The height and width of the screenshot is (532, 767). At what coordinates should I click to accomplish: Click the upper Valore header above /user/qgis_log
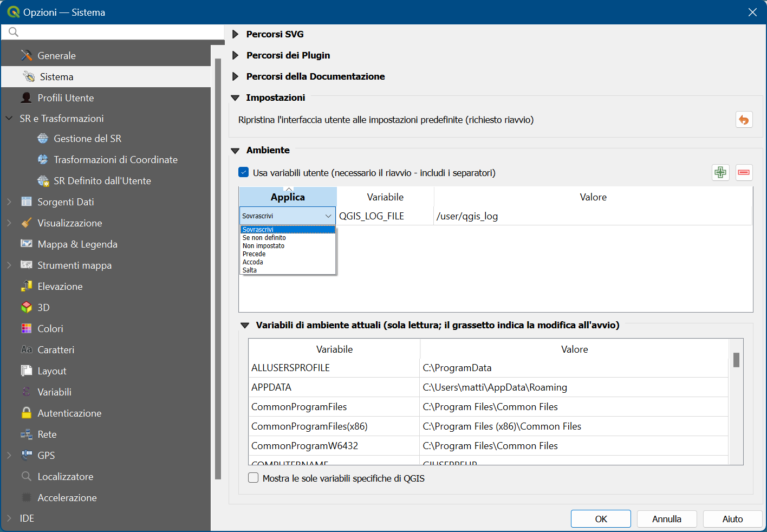coord(593,197)
